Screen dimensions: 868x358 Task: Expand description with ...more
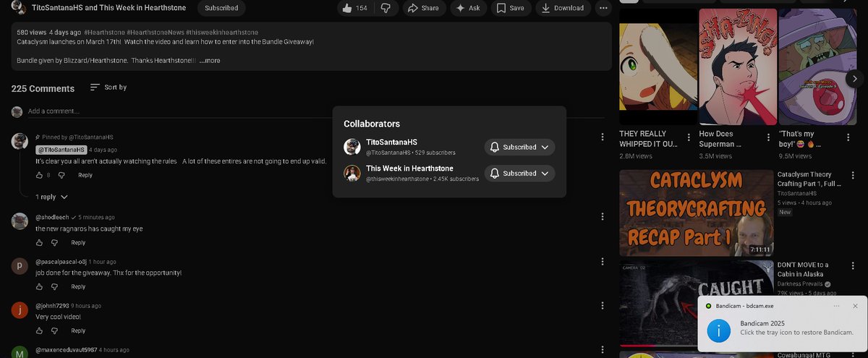[x=210, y=61]
